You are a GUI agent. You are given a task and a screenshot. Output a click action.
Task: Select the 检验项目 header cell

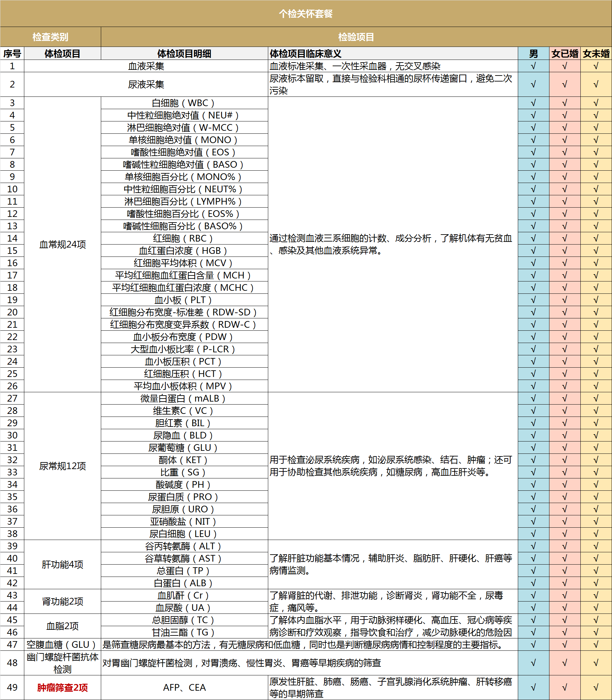tap(356, 37)
